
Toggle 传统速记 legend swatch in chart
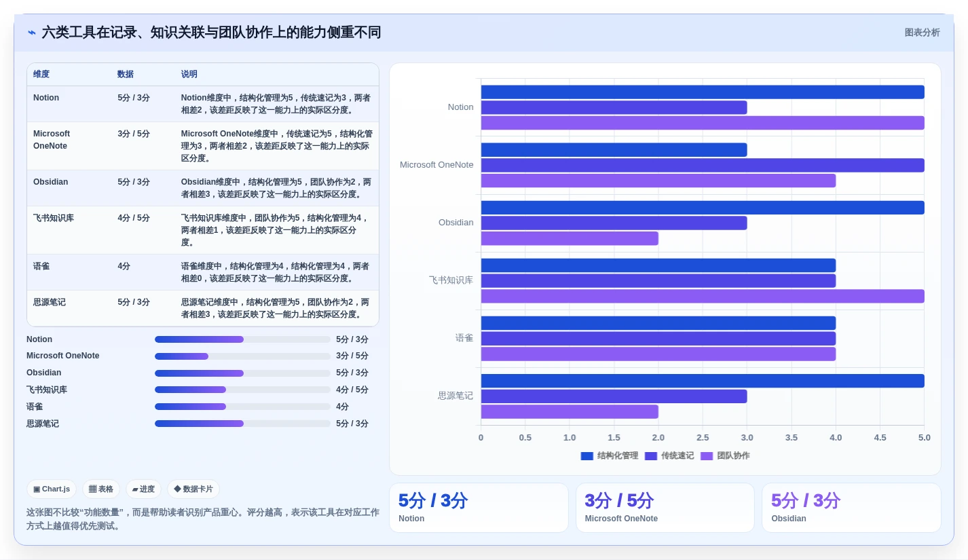[x=651, y=456]
